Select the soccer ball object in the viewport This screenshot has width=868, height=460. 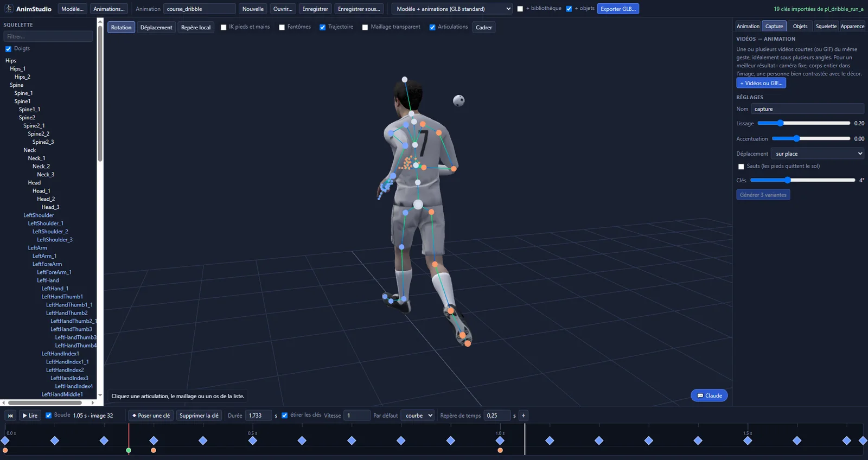coord(459,100)
